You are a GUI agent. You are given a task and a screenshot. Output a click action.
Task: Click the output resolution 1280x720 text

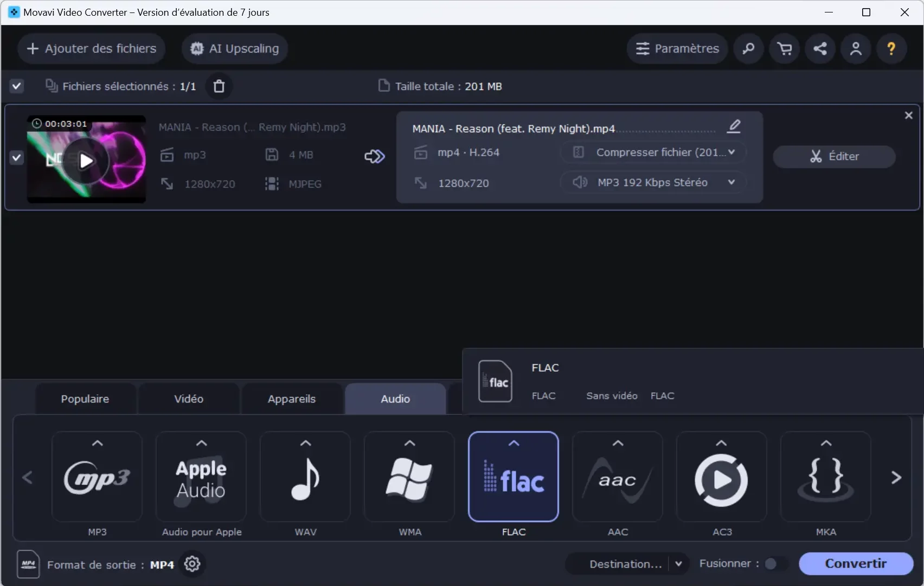point(464,183)
